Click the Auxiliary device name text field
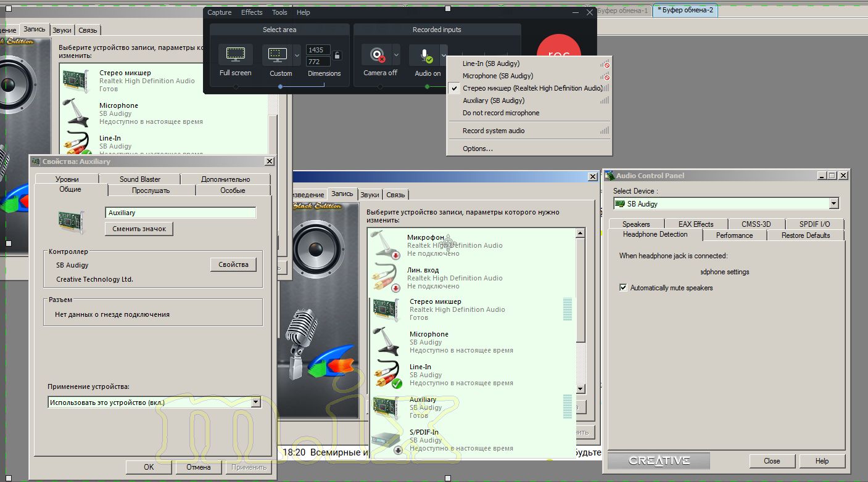Viewport: 868px width, 482px height. 180,213
